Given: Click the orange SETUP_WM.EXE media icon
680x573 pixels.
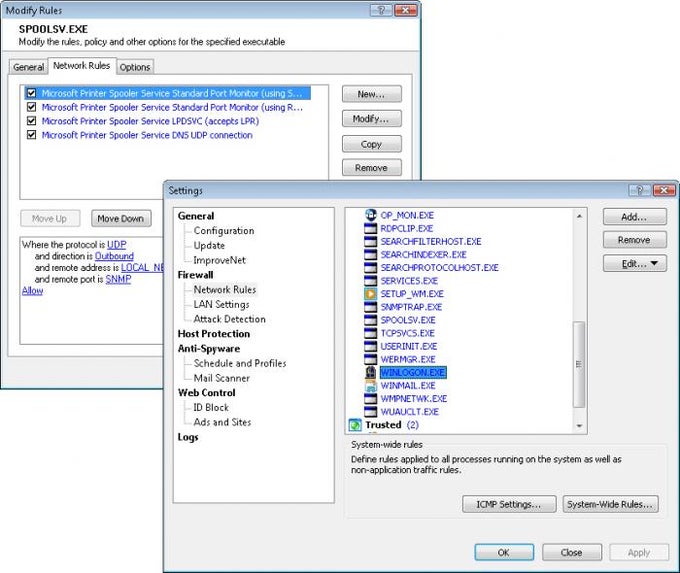Looking at the screenshot, I should click(x=370, y=294).
